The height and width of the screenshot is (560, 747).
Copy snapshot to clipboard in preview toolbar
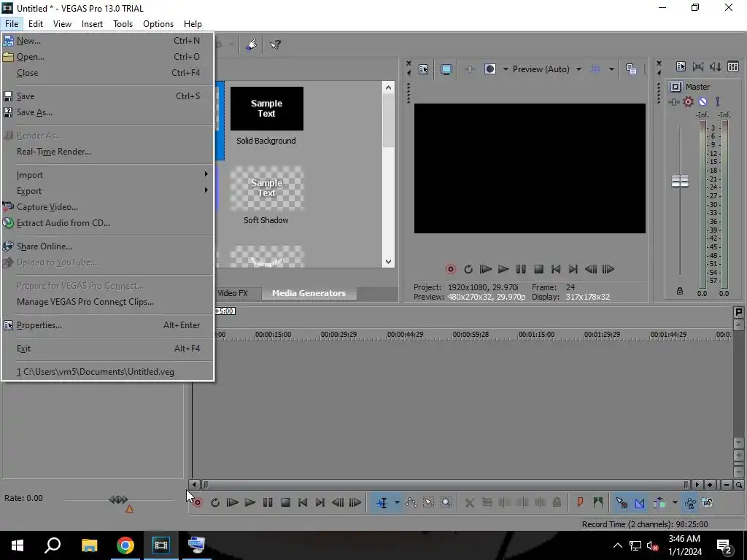(x=631, y=69)
